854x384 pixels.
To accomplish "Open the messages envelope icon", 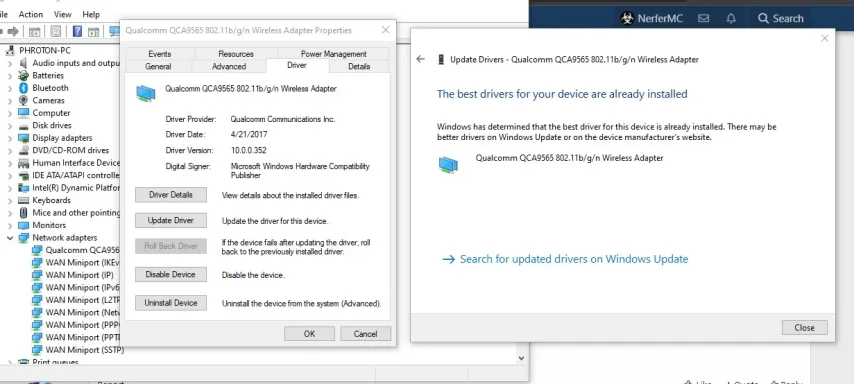I will click(x=704, y=19).
